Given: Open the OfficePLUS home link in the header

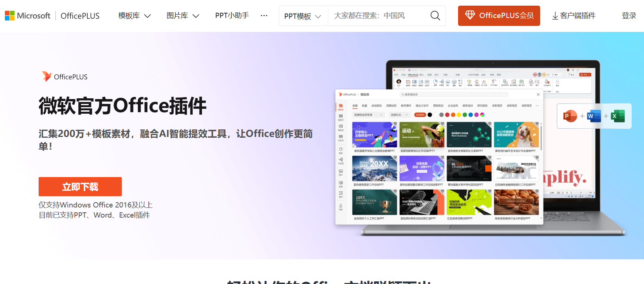Looking at the screenshot, I should [80, 16].
